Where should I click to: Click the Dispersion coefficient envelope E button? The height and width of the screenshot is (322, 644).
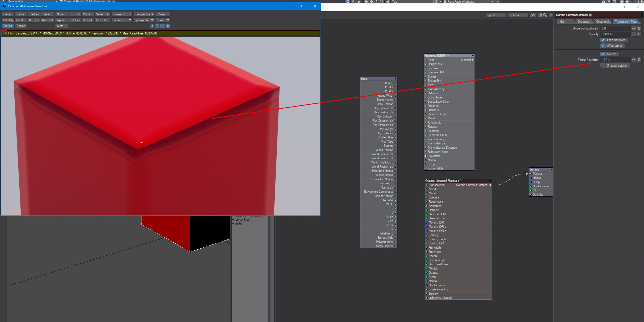639,28
